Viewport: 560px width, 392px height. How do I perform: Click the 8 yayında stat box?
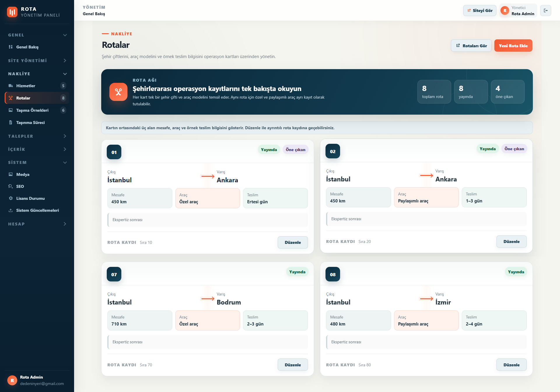(x=471, y=92)
